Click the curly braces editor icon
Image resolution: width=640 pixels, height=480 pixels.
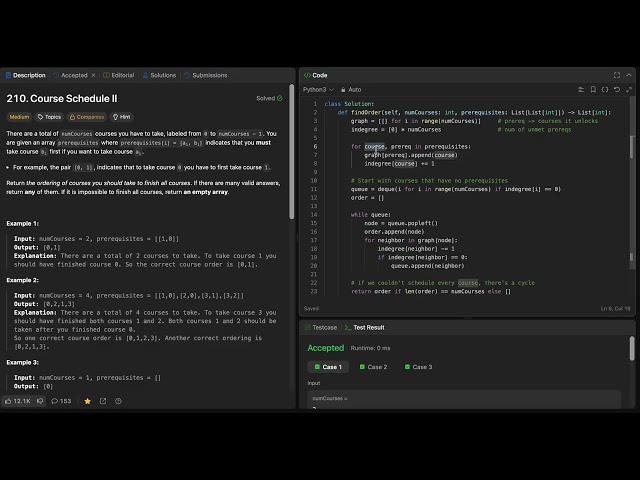(x=605, y=89)
